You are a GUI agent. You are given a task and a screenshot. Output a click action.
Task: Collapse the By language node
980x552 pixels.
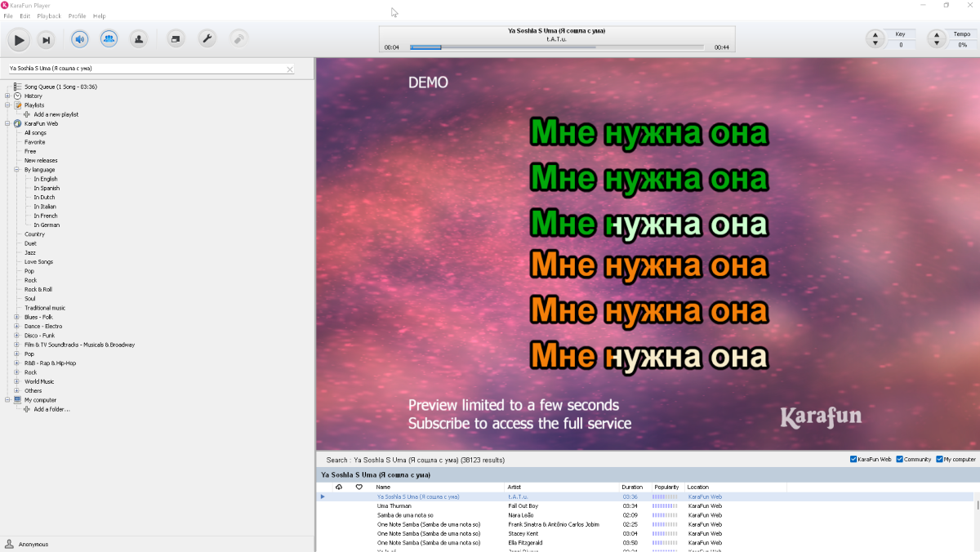(17, 170)
